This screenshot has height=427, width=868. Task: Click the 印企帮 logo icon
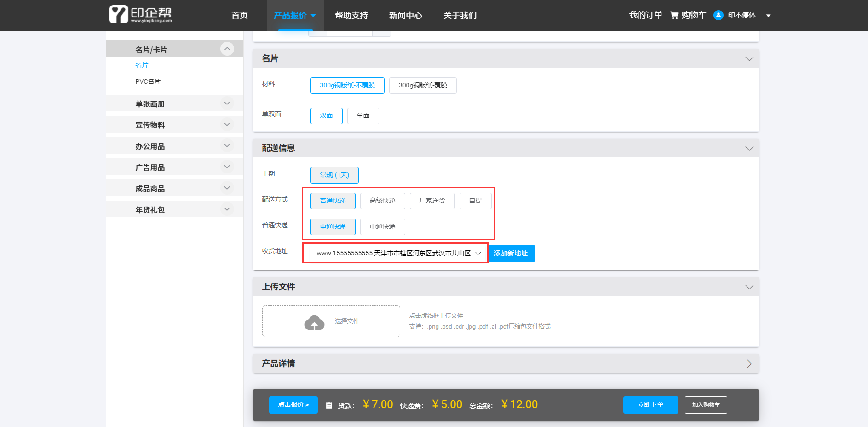pos(119,15)
